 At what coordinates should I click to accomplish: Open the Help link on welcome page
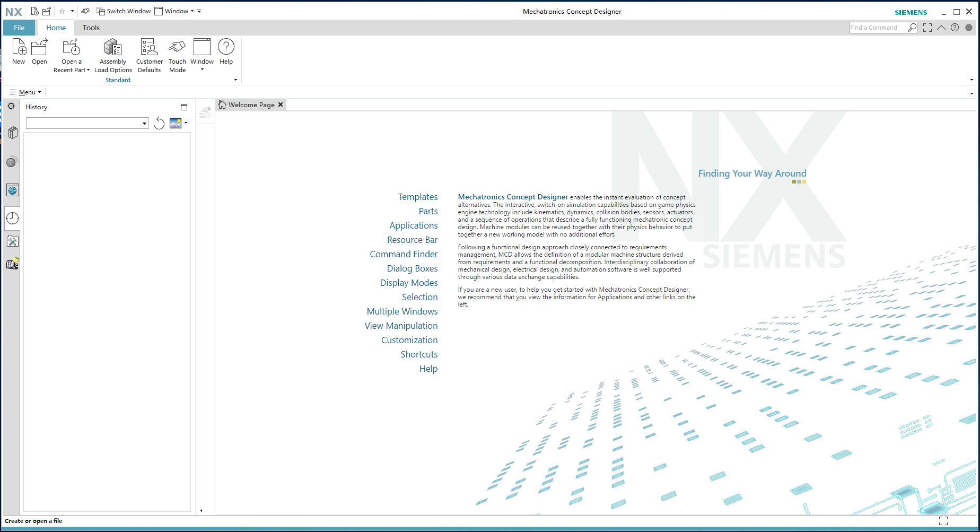point(428,369)
